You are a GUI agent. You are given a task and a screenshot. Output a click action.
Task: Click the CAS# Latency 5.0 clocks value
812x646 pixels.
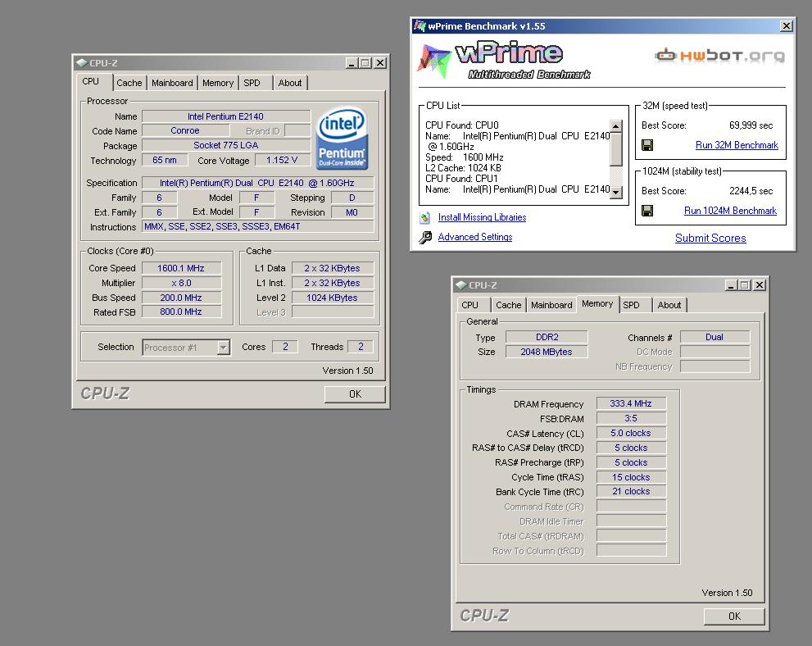pos(631,433)
